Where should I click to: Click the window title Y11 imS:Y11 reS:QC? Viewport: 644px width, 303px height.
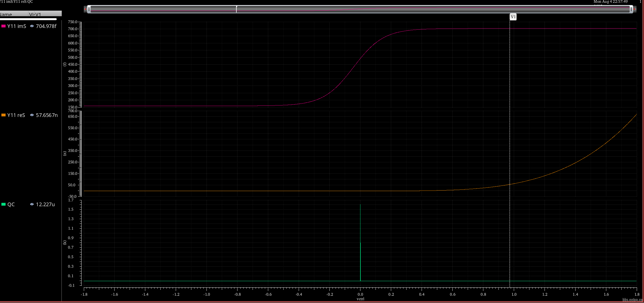click(16, 2)
